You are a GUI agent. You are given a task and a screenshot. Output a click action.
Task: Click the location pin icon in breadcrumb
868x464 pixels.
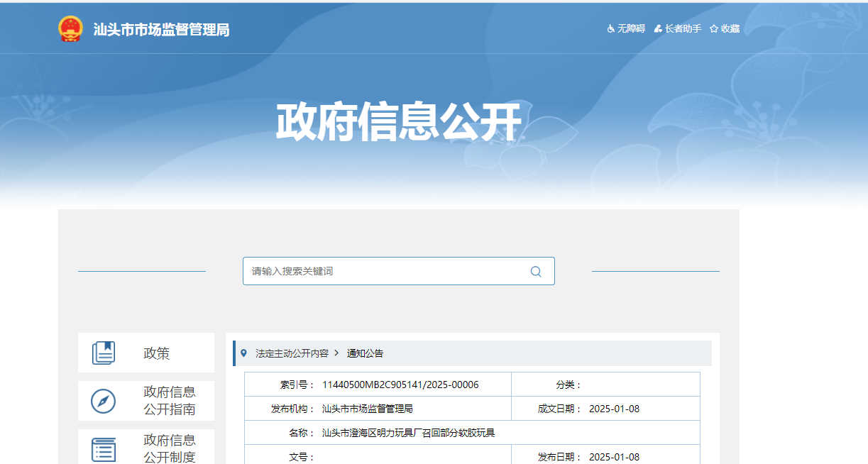click(x=244, y=353)
